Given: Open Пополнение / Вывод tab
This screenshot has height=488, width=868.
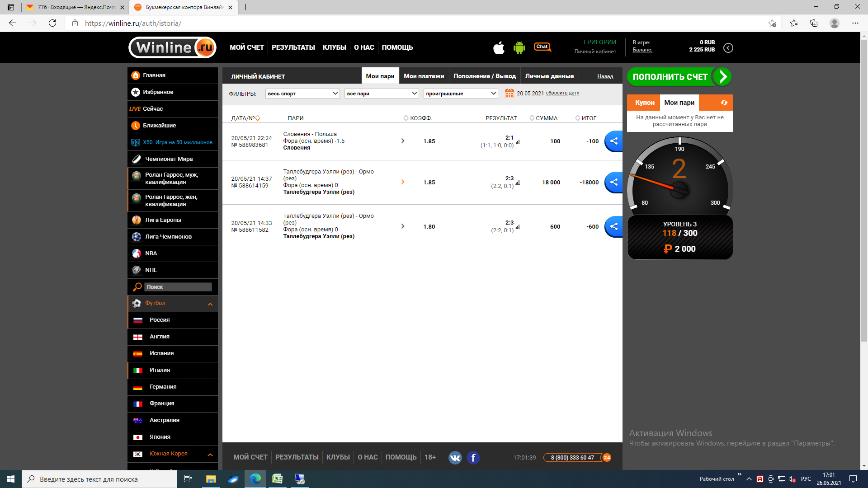Looking at the screenshot, I should click(x=484, y=76).
